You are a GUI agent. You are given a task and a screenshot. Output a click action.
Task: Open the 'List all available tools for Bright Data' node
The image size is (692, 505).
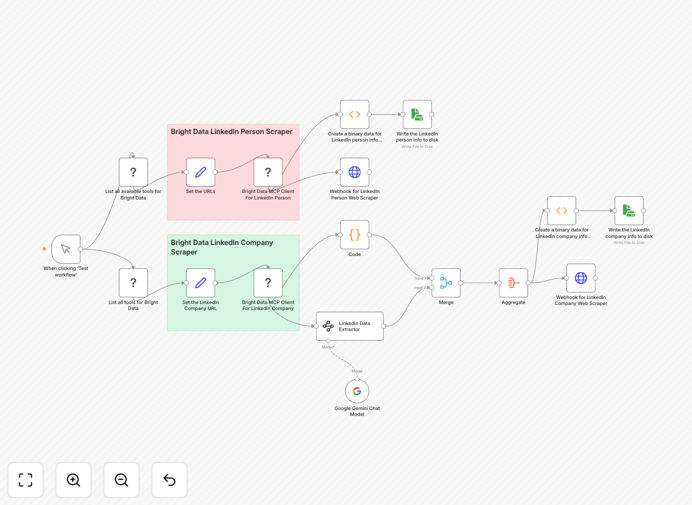pyautogui.click(x=133, y=172)
